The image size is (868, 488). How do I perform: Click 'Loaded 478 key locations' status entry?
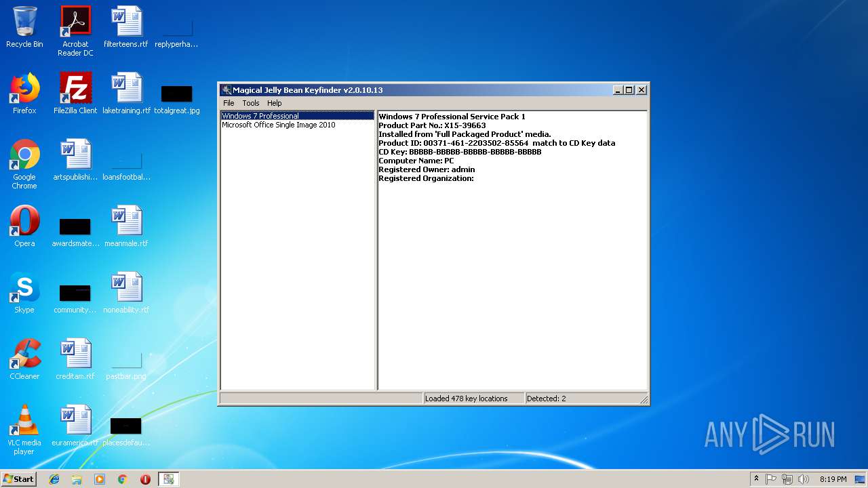coord(473,399)
